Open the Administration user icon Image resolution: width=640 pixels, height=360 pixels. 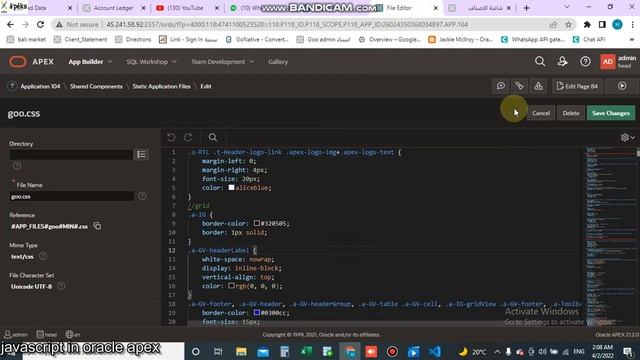tap(562, 62)
